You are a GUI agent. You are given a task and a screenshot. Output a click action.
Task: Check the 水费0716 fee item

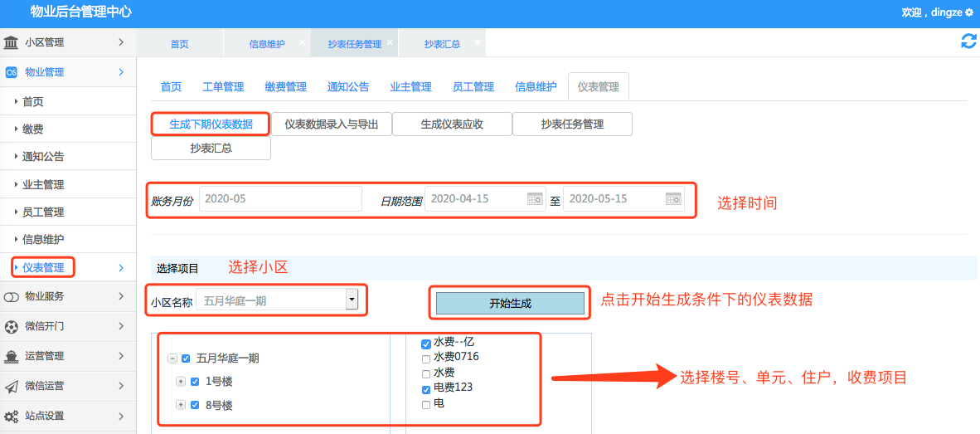coord(426,359)
